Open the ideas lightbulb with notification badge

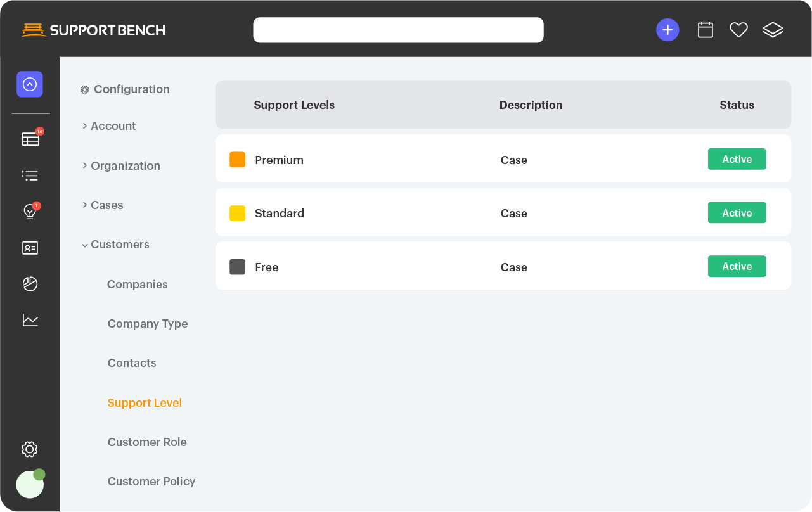(30, 212)
